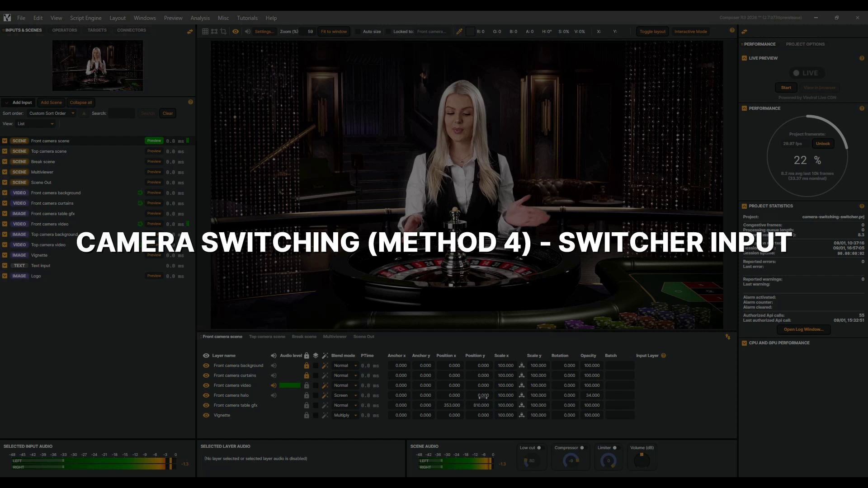Click the Compressor knob in Scene Audio
The height and width of the screenshot is (488, 868).
tap(571, 461)
